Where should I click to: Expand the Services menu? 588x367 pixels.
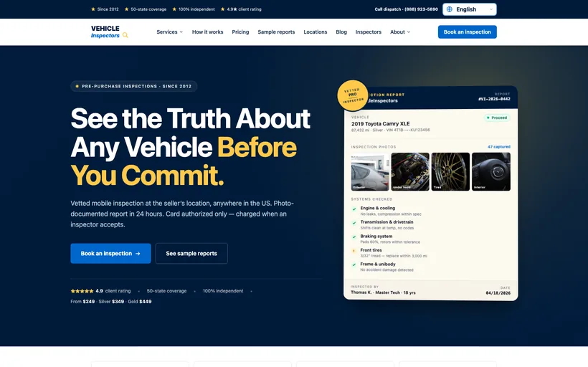click(x=169, y=32)
